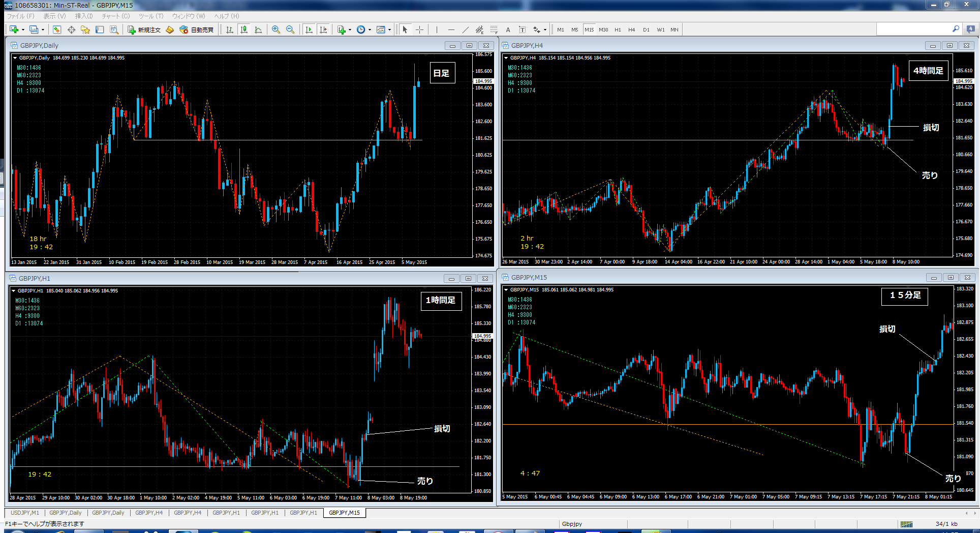Toggle chart auto scroll button
The image size is (980, 533).
pos(309,29)
